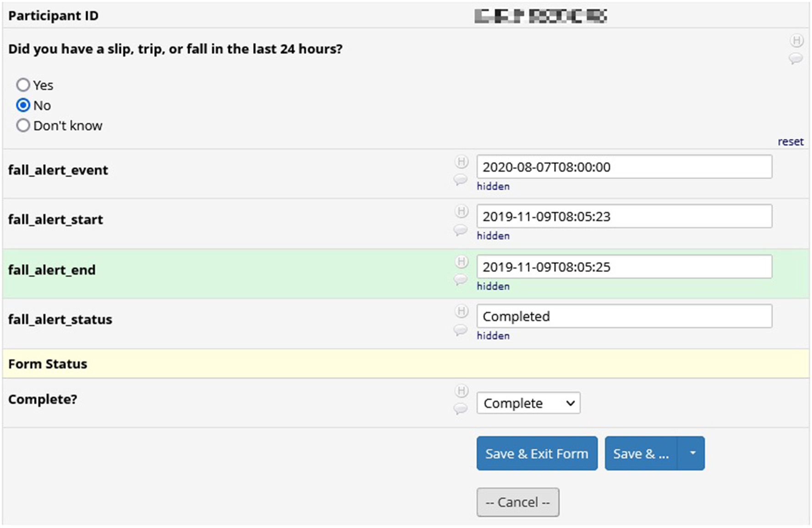Choose the No radio option
The width and height of the screenshot is (812, 528).
pos(23,105)
